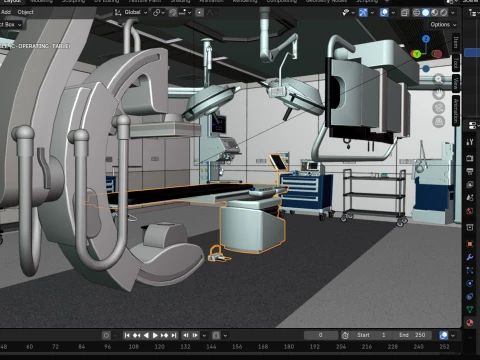This screenshot has width=480, height=360.
Task: Open the Item sidebar tab
Action: coord(456,42)
